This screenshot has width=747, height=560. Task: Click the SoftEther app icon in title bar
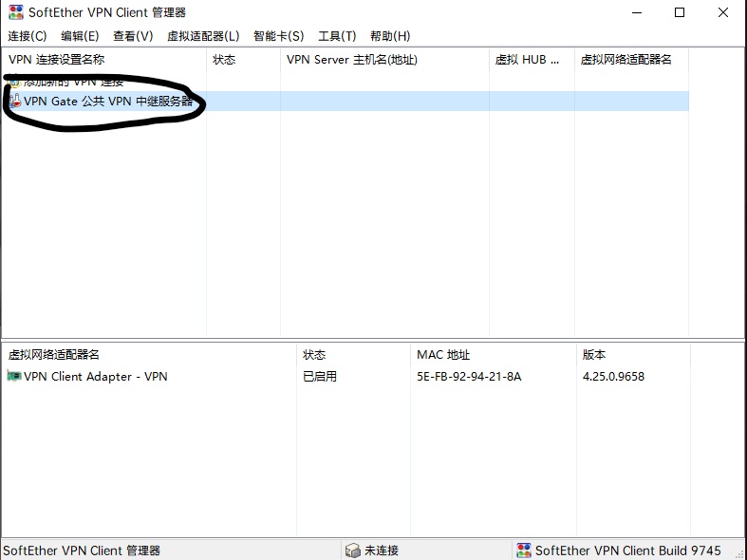(16, 12)
